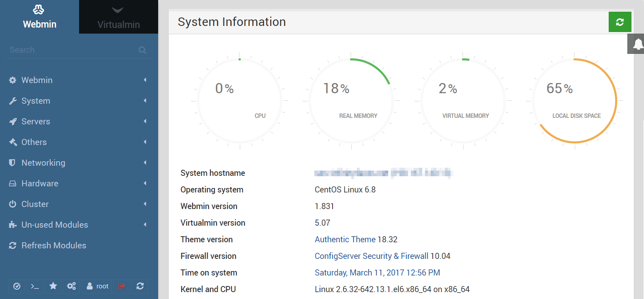Expand the Servers menu arrow
The height and width of the screenshot is (299, 644).
click(x=145, y=121)
